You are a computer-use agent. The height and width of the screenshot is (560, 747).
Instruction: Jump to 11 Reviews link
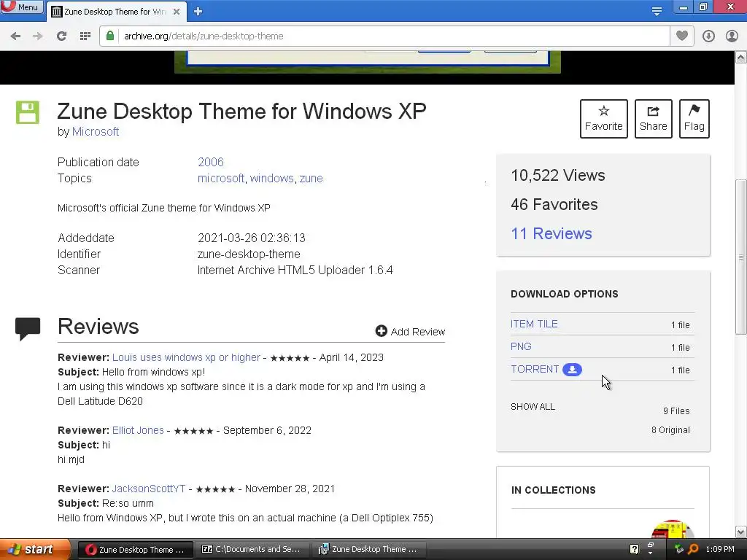pyautogui.click(x=551, y=233)
